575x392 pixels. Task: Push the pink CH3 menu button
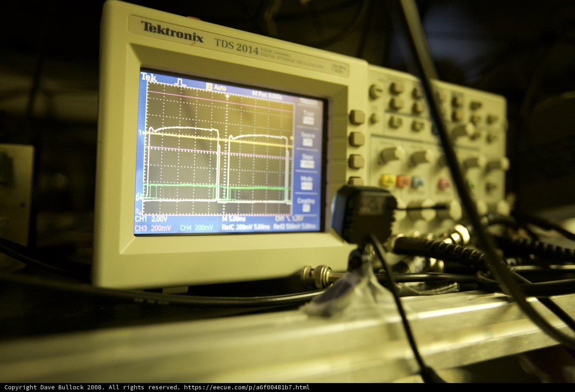tap(444, 183)
